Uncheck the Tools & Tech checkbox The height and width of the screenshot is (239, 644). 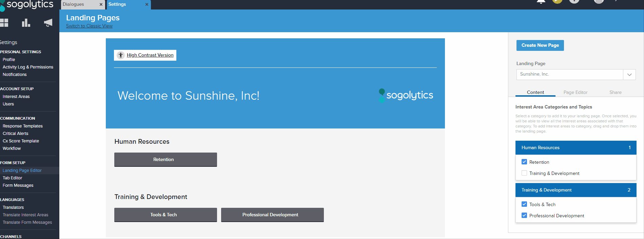coord(524,204)
